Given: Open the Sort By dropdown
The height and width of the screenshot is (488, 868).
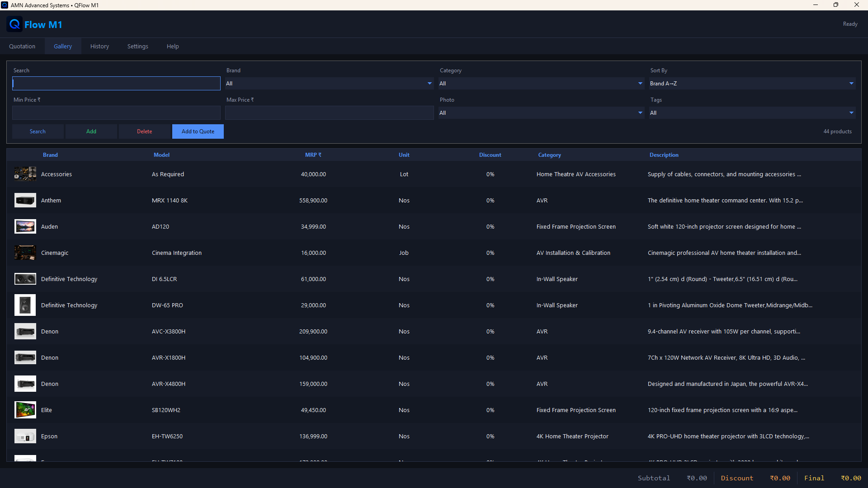Looking at the screenshot, I should click(x=752, y=83).
